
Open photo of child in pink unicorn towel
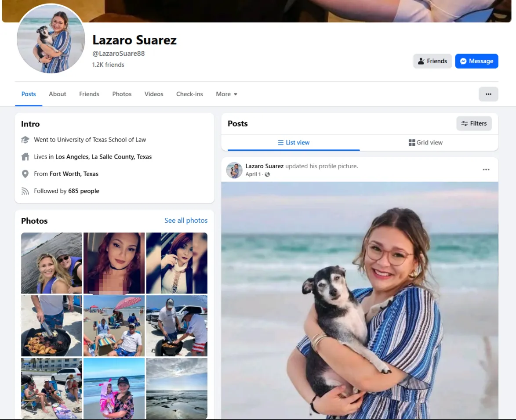[x=114, y=388]
